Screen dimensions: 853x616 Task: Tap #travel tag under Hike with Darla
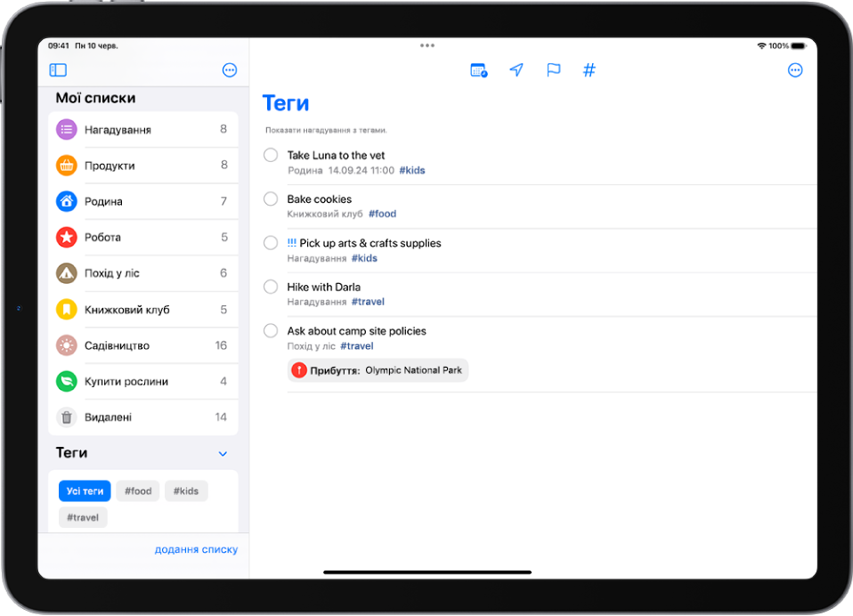pyautogui.click(x=368, y=301)
